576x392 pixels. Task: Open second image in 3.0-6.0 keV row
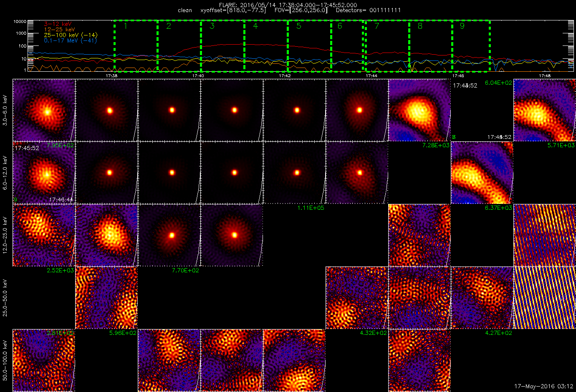coord(106,110)
